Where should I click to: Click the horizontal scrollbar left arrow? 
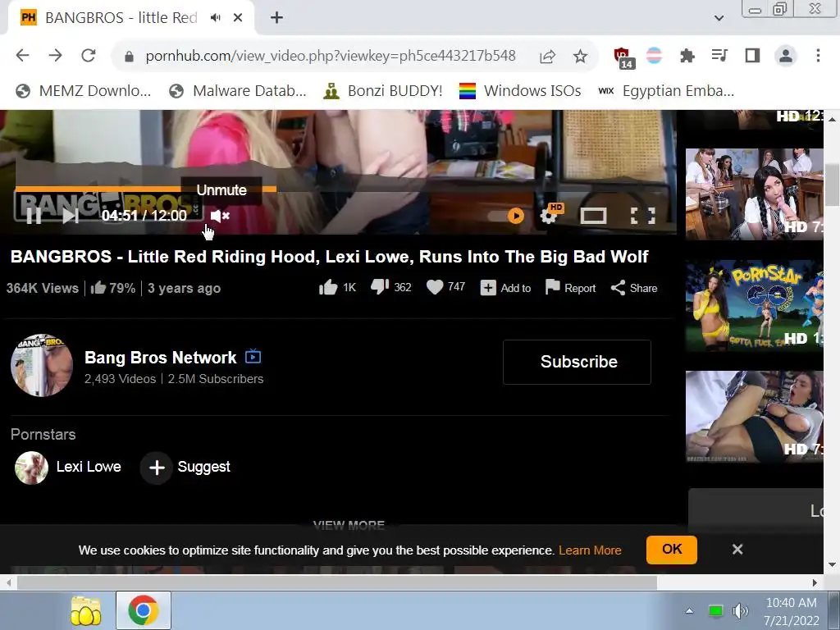pos(8,582)
